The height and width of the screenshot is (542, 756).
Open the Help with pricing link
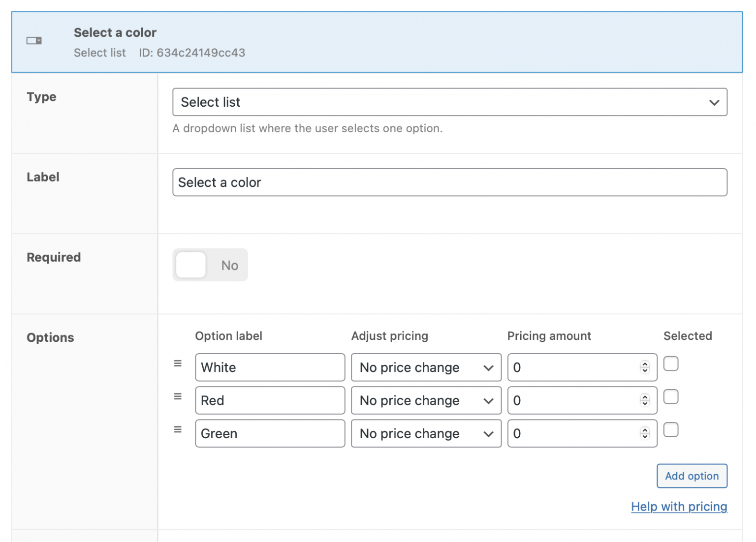(679, 507)
